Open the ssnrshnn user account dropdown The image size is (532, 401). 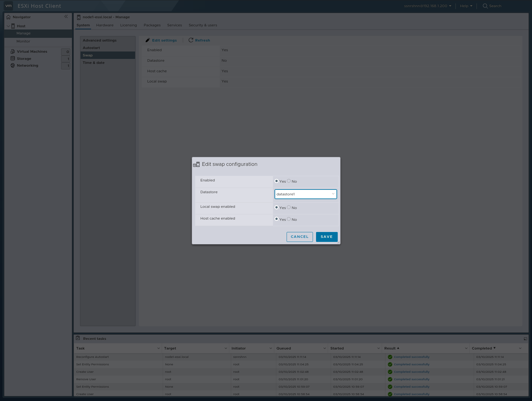(x=427, y=6)
